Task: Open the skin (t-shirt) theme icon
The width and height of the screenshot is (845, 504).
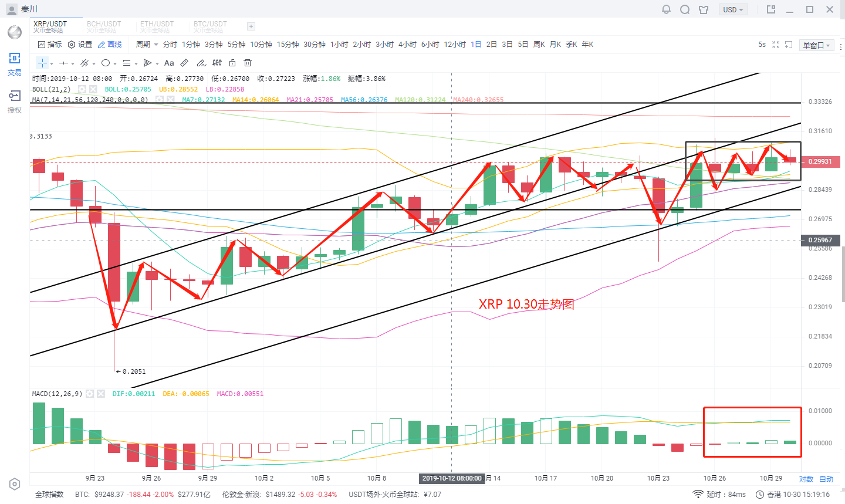Action: coord(704,9)
